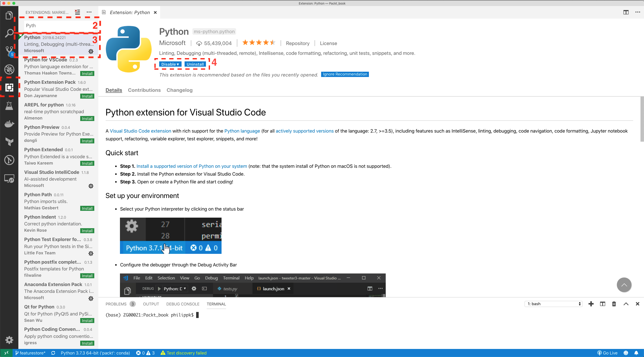Viewport: 644px width, 357px height.
Task: Add new terminal with plus icon
Action: (591, 304)
